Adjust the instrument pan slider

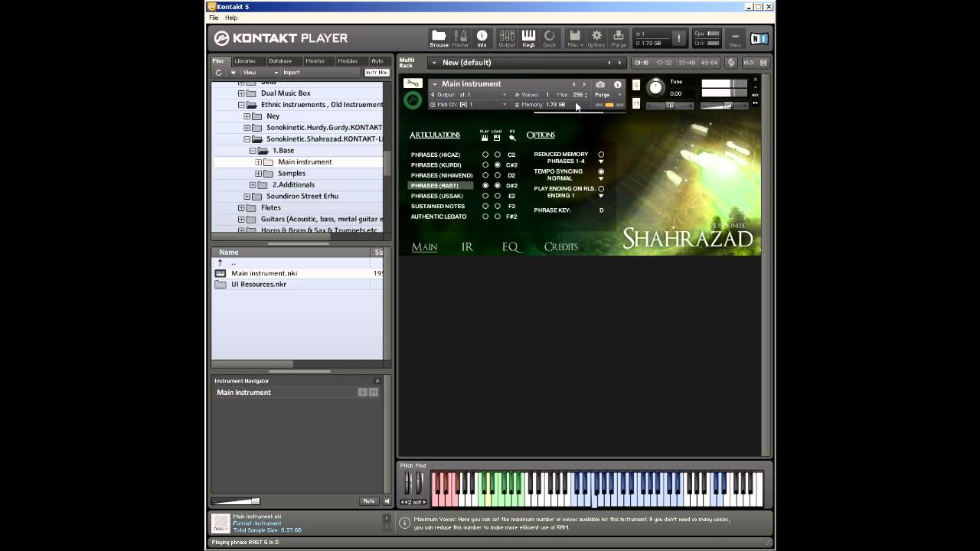(x=670, y=106)
